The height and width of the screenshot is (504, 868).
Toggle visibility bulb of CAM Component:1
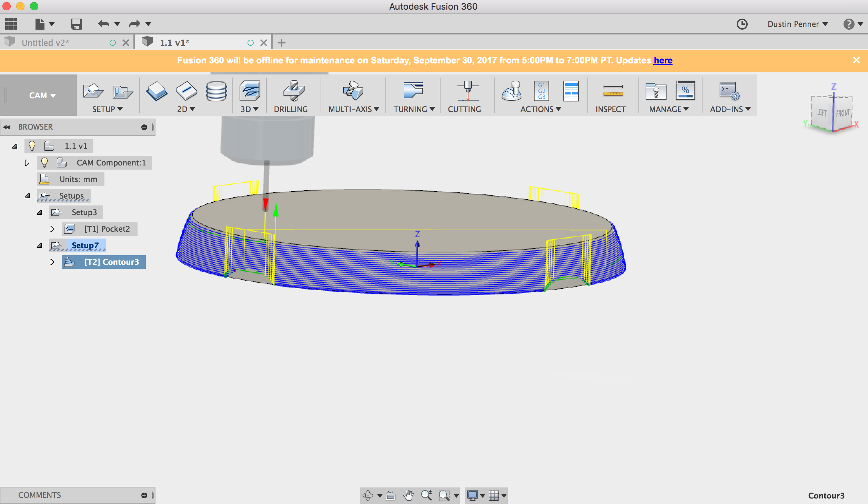pos(44,162)
